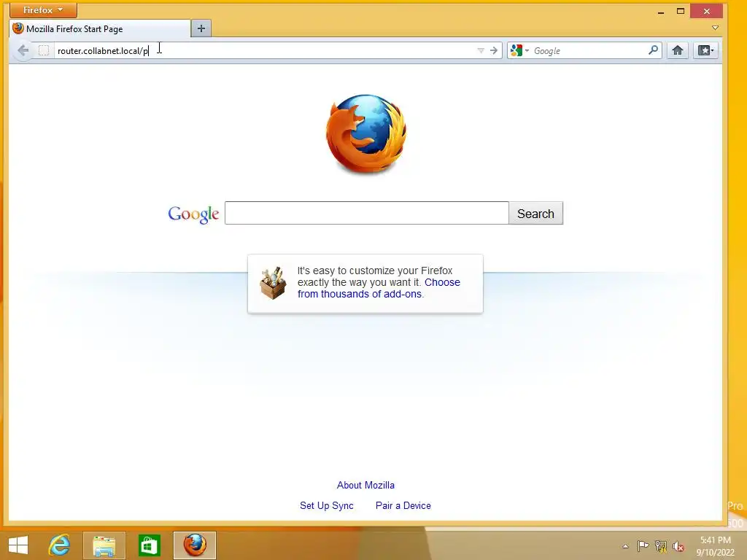Focus the Google search box in toolbar
The image size is (747, 560).
[589, 50]
